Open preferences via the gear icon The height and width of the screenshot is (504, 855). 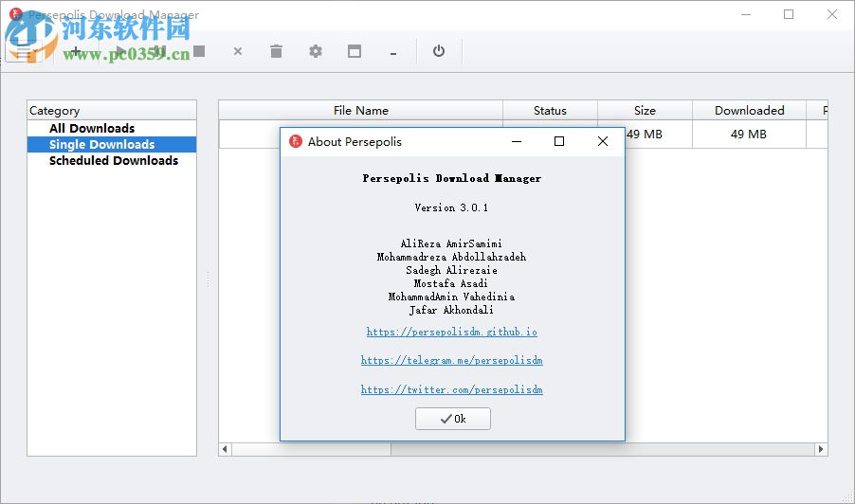[315, 51]
